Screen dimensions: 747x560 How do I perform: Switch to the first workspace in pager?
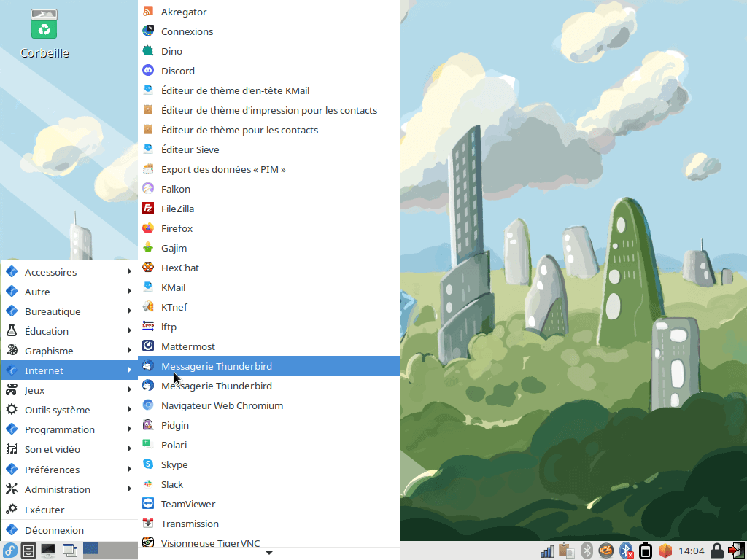coord(97,551)
